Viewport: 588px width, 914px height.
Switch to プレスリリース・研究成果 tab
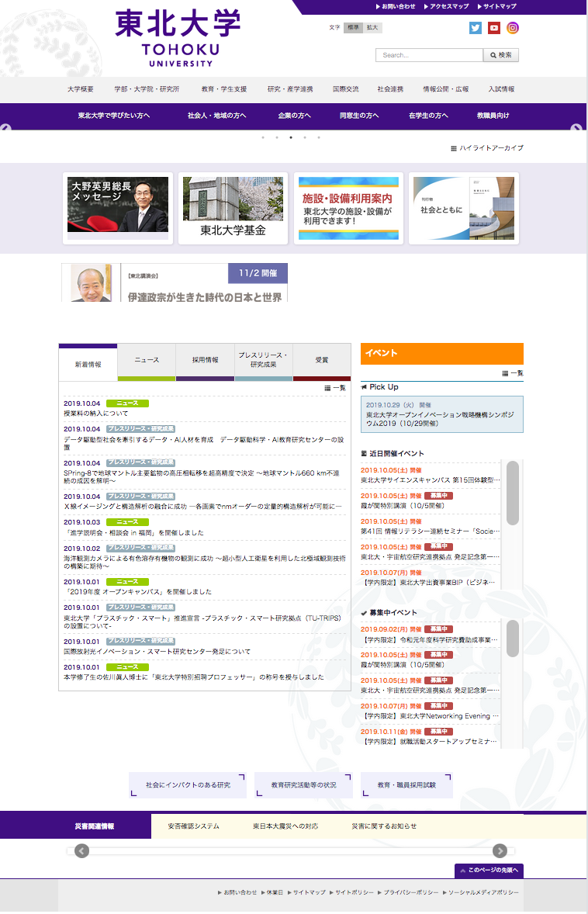pos(264,362)
